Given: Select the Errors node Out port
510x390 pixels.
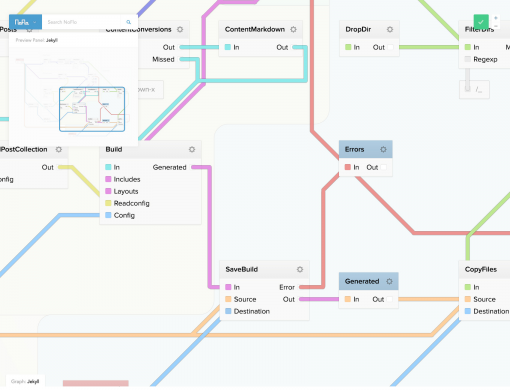Looking at the screenshot, I should [x=384, y=167].
